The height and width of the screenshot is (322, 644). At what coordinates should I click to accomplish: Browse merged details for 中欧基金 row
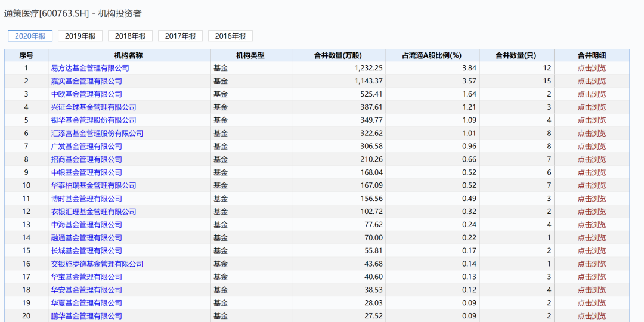coord(592,94)
